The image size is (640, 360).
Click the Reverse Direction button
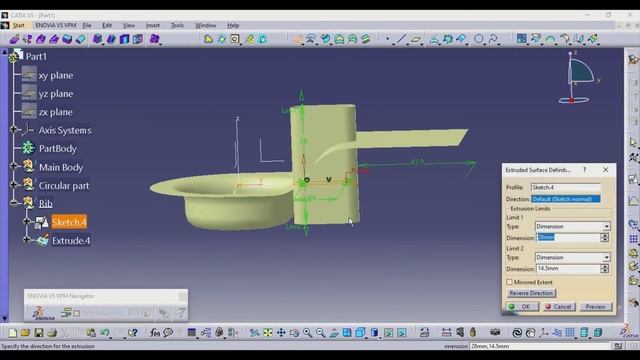[x=531, y=293]
